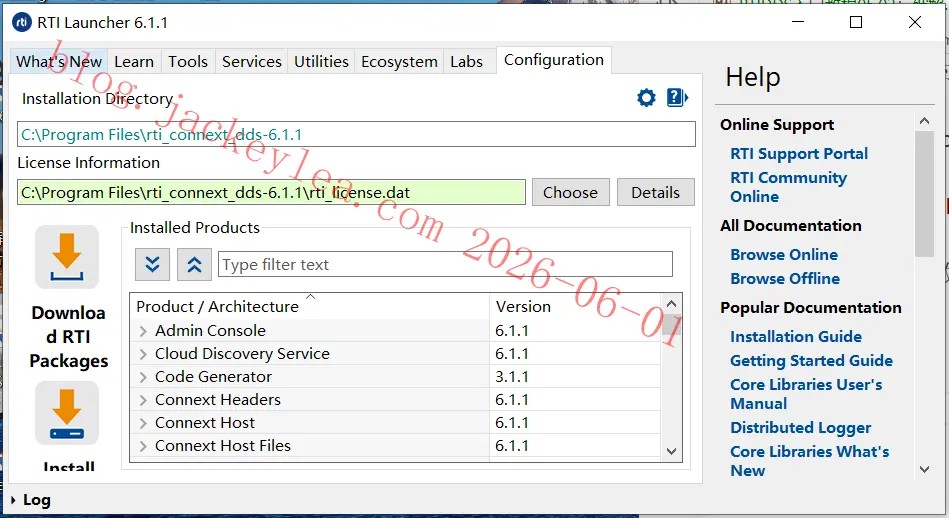
Task: Click the Choose license button
Action: pyautogui.click(x=571, y=192)
